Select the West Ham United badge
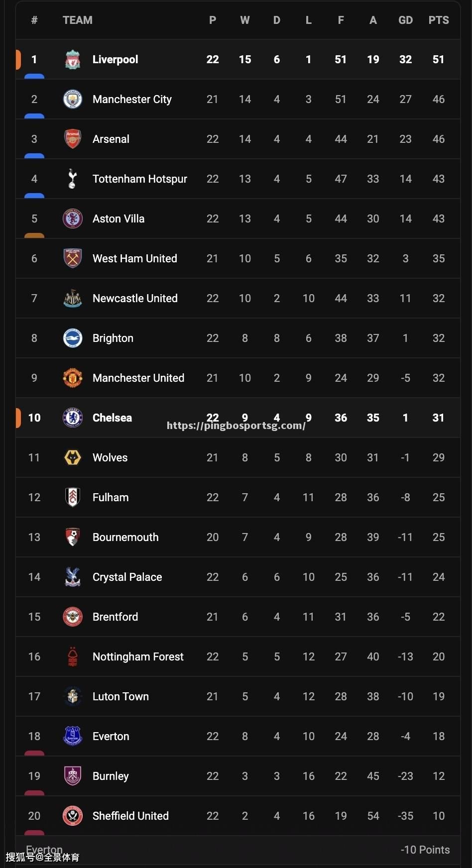 click(73, 258)
